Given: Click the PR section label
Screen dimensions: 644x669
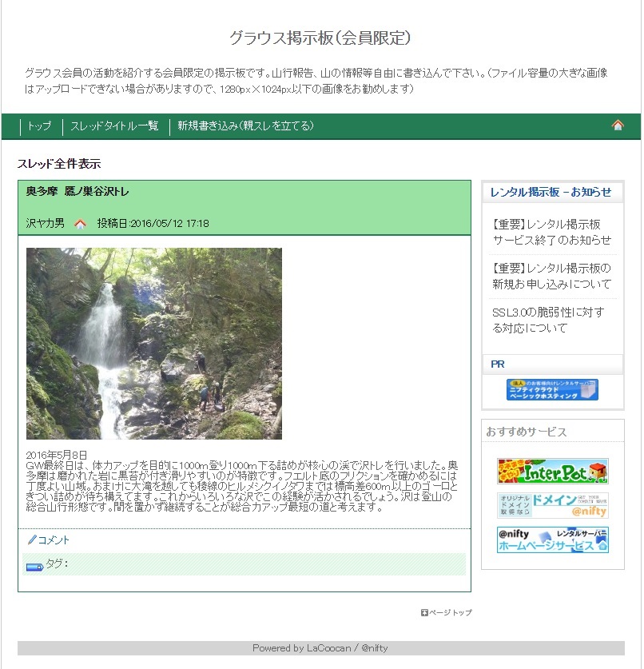Looking at the screenshot, I should [x=497, y=364].
